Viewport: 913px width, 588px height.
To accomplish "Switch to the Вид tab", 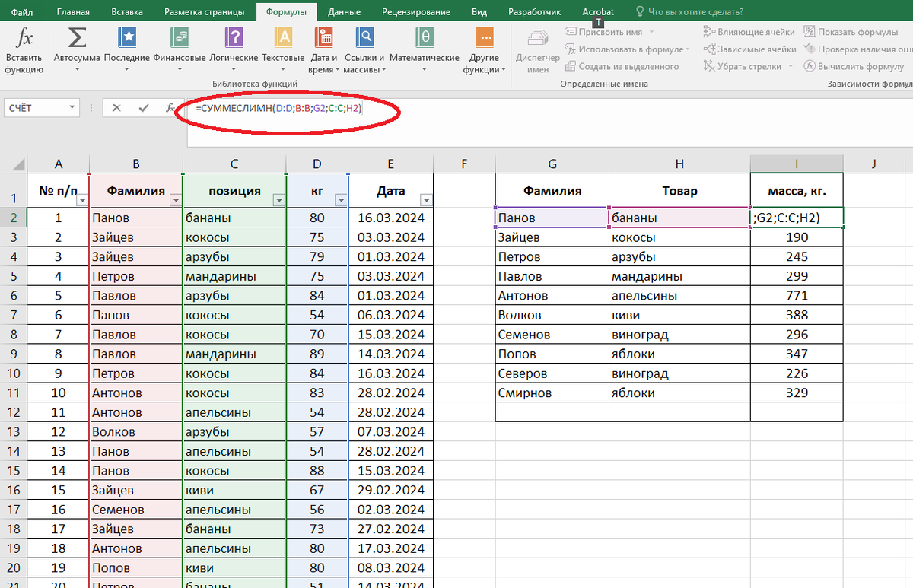I will coord(479,12).
